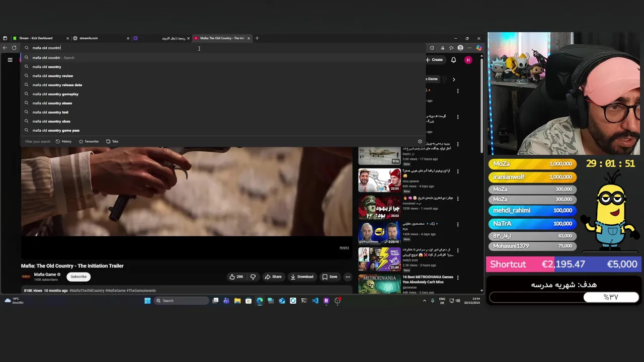Open the YouTube notifications bell
644x362 pixels.
point(453,60)
